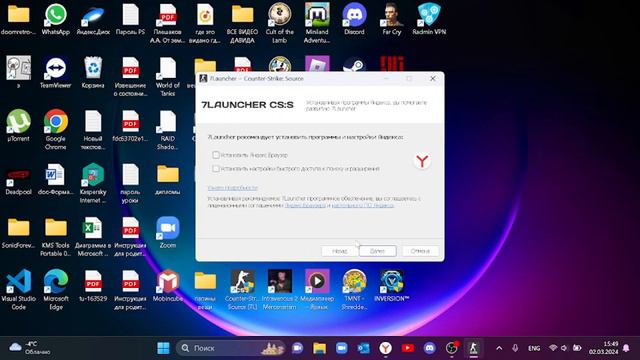Select the World of Tanks shortcut

click(x=168, y=77)
